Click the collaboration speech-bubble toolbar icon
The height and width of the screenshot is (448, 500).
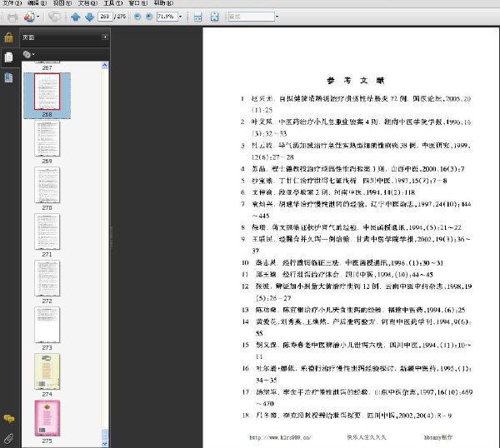(x=54, y=17)
